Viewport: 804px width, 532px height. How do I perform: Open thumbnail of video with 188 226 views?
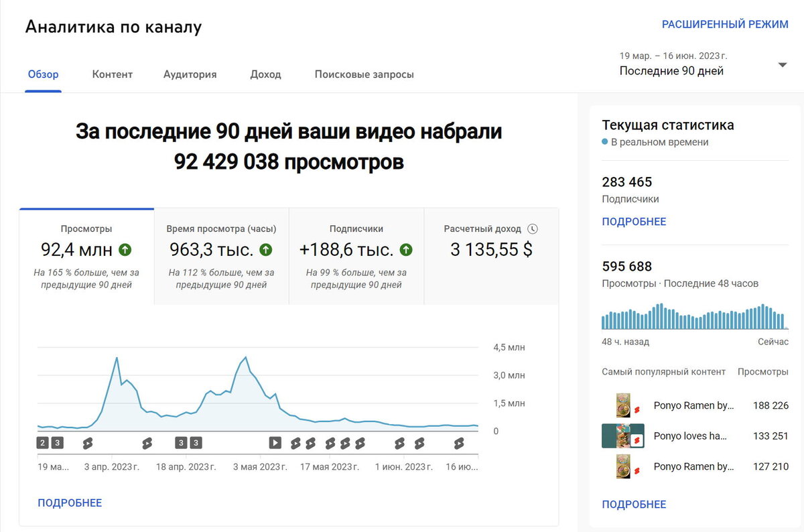tap(623, 405)
